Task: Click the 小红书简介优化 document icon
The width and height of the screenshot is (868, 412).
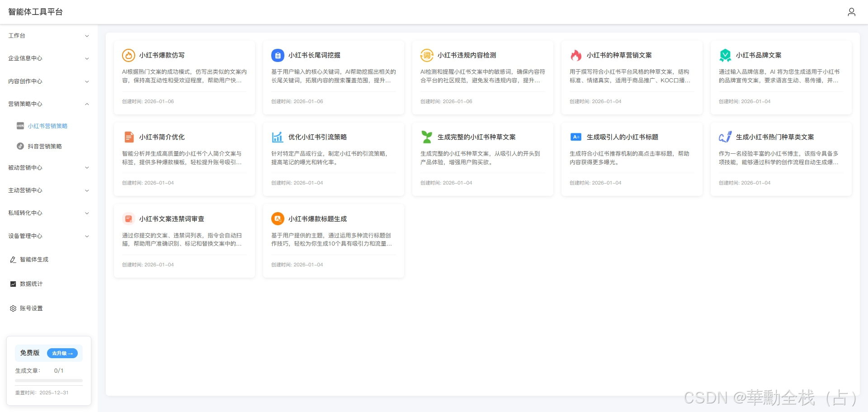Action: pos(129,137)
